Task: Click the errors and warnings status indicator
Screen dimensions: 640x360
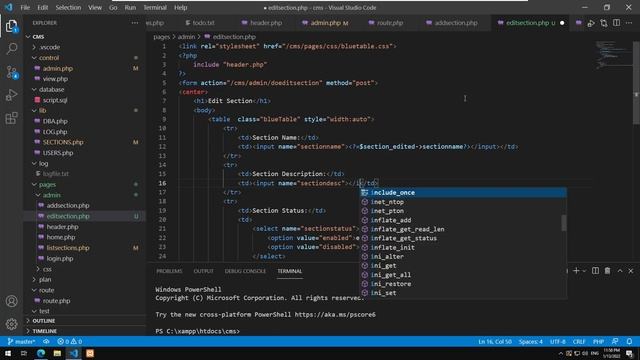Action: click(x=69, y=341)
